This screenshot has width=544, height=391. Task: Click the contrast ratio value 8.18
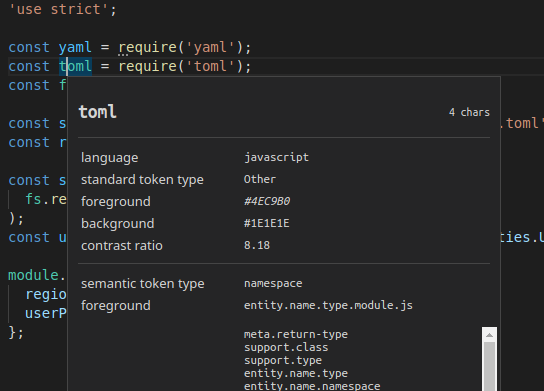point(257,245)
